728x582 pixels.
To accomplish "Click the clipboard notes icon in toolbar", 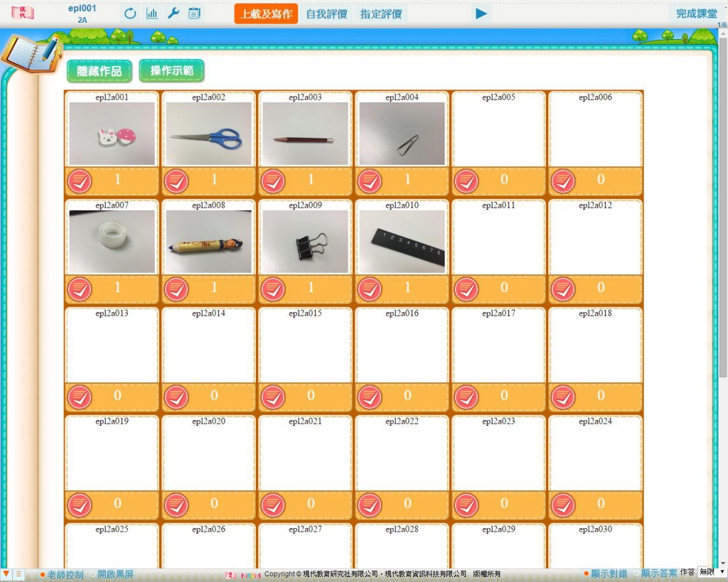I will coord(195,14).
